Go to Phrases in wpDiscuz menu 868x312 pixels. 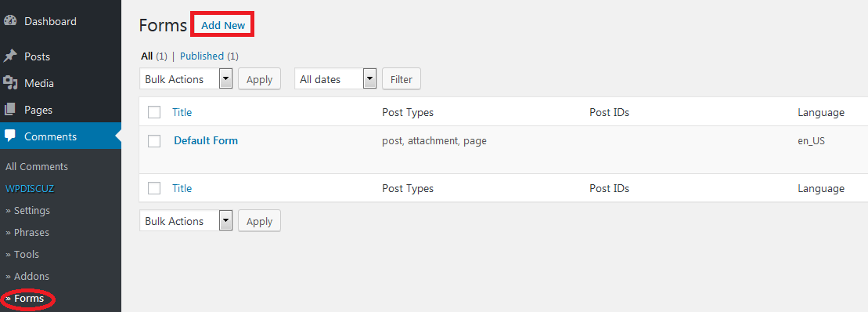click(x=27, y=232)
